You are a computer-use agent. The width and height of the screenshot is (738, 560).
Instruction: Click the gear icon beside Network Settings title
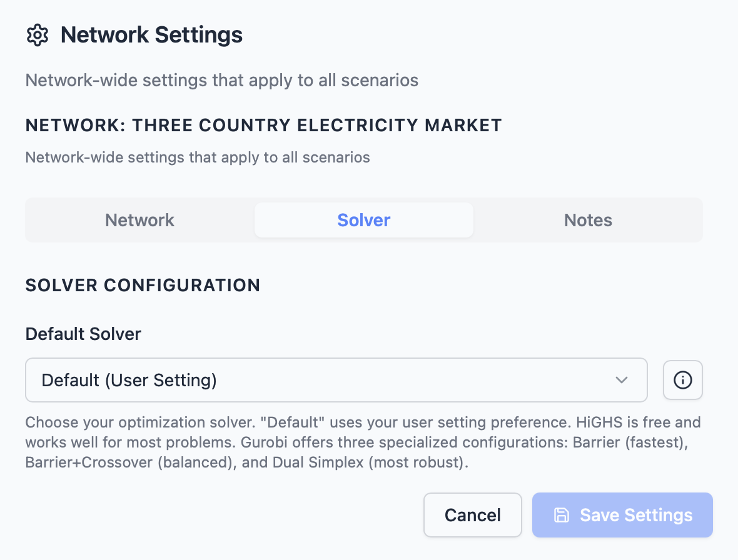(x=38, y=35)
